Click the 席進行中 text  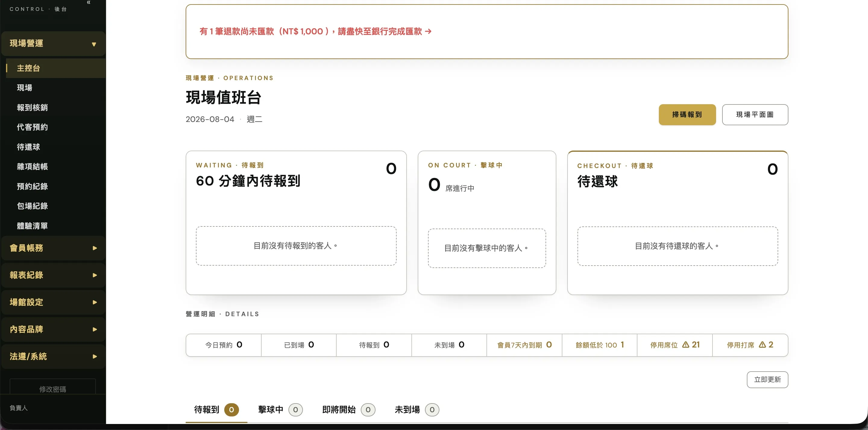(x=460, y=189)
